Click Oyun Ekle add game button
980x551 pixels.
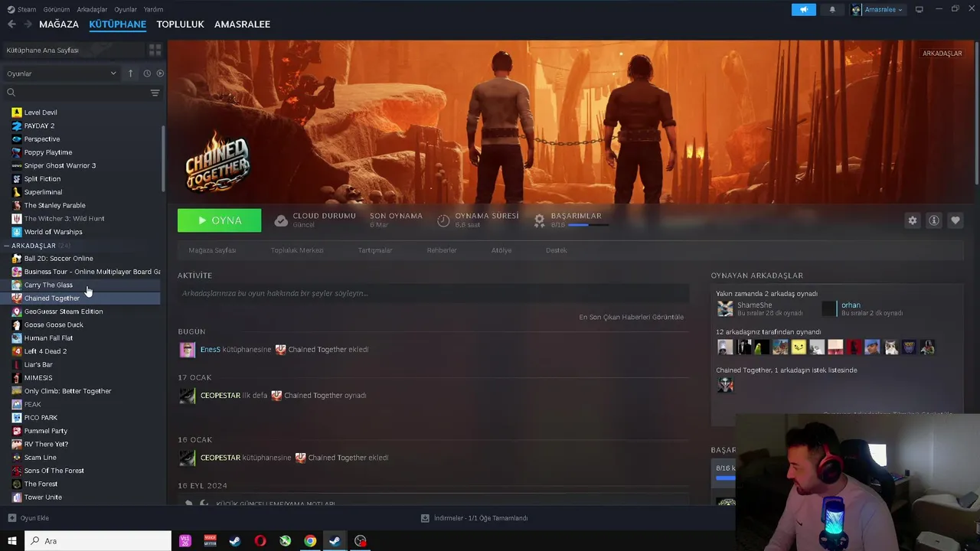pos(28,518)
